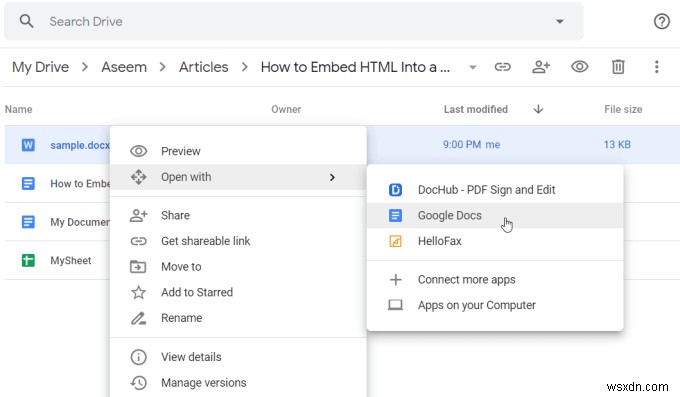The image size is (680, 397).
Task: Open the Open with submenu
Action: click(238, 177)
